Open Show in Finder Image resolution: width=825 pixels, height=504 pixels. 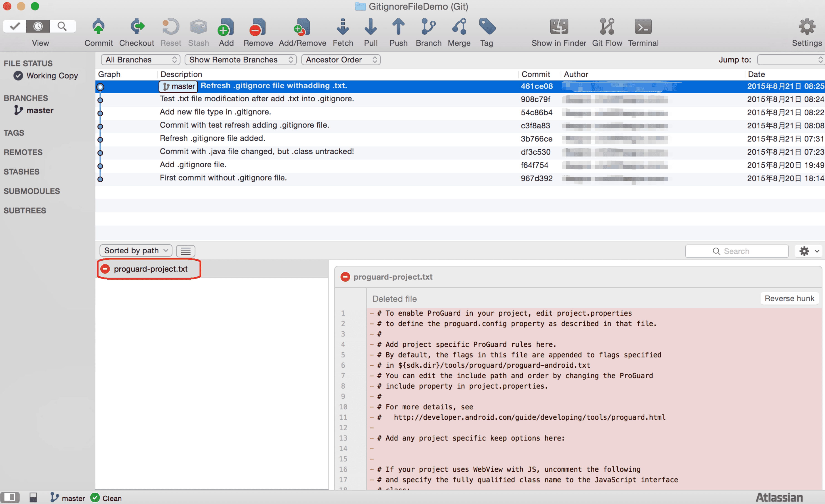pos(559,27)
